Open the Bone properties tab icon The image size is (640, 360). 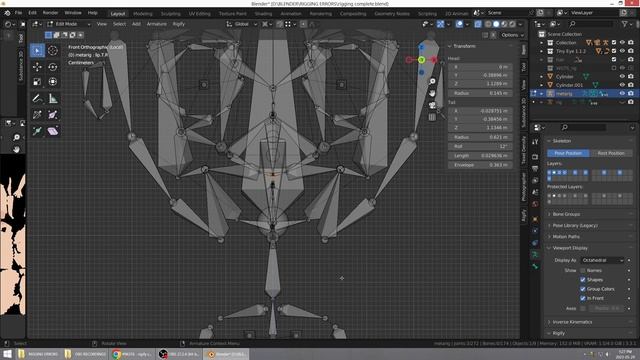pyautogui.click(x=535, y=266)
